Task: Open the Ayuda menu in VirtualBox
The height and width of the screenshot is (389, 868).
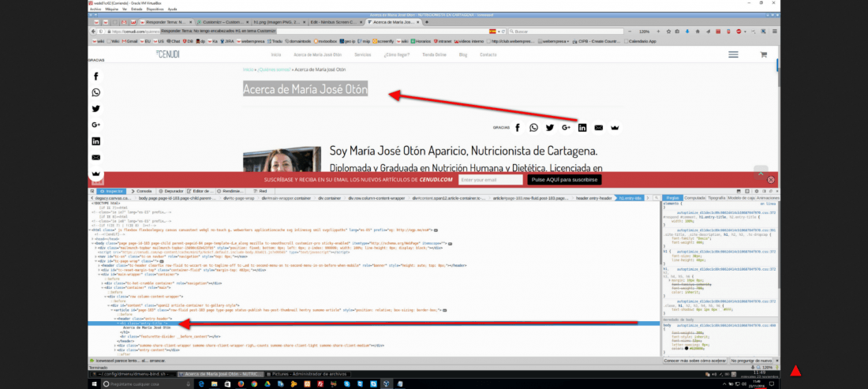Action: click(x=172, y=9)
